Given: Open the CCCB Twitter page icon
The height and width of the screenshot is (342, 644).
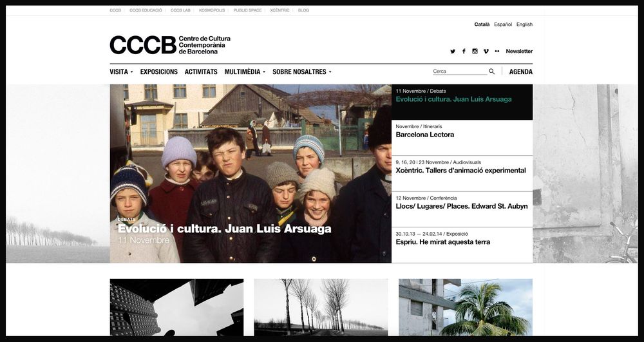Looking at the screenshot, I should (453, 52).
